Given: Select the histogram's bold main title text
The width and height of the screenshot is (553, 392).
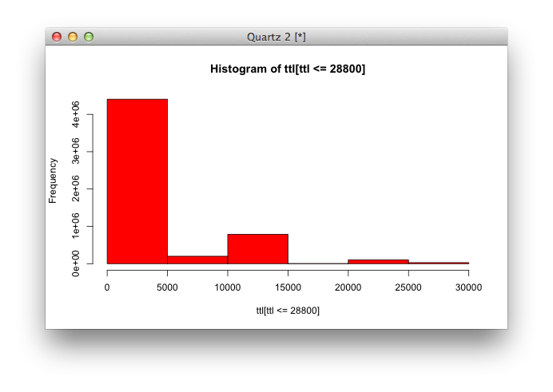Looking at the screenshot, I should (x=288, y=69).
